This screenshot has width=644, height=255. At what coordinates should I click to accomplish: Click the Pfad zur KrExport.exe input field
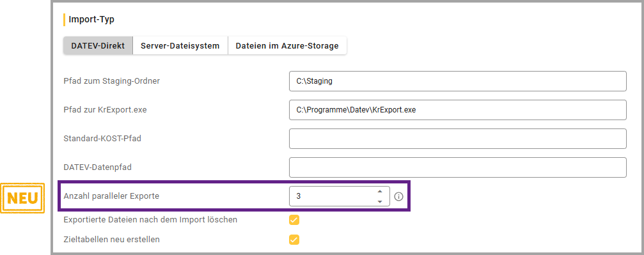click(x=457, y=110)
